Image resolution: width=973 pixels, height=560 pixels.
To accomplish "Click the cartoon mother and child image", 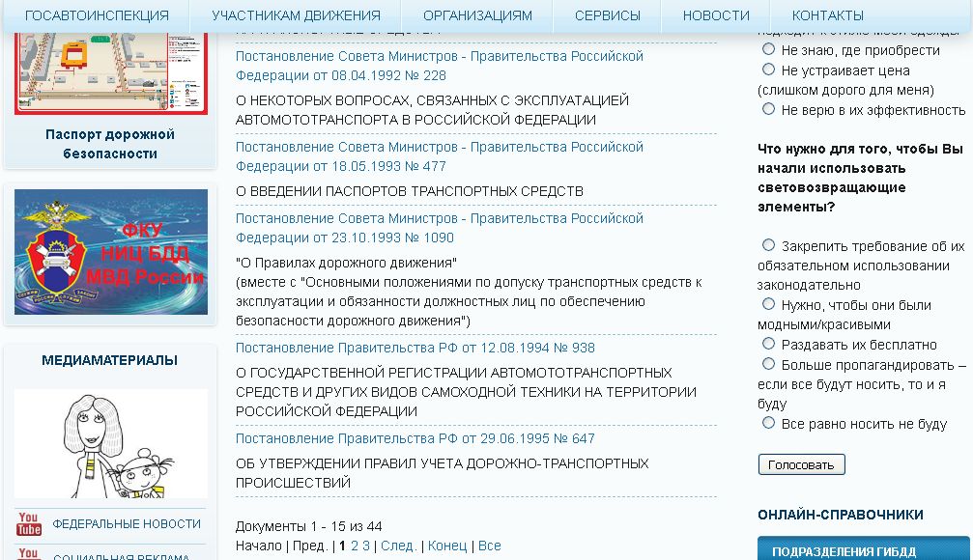I will coord(111,443).
